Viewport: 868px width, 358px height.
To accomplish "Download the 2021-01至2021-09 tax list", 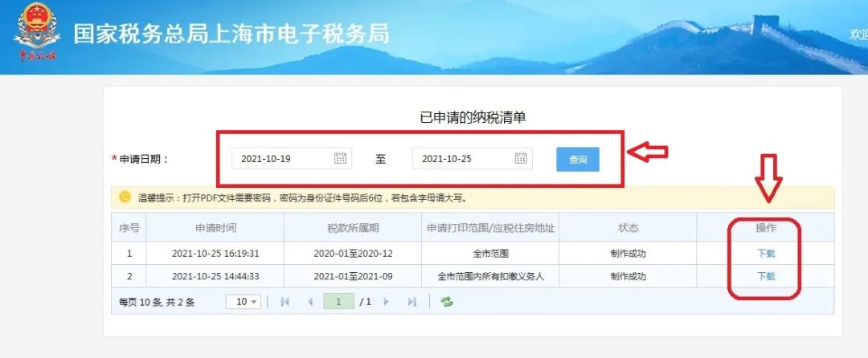I will point(766,276).
